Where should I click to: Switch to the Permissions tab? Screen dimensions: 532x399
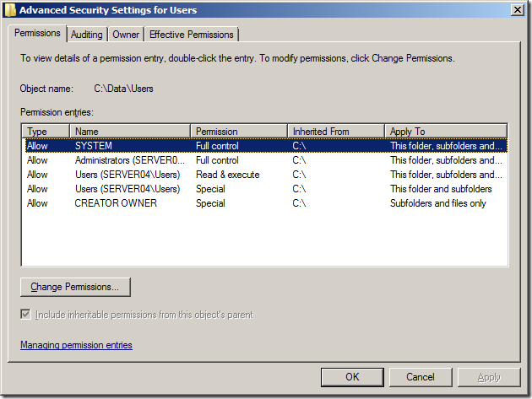tap(37, 33)
